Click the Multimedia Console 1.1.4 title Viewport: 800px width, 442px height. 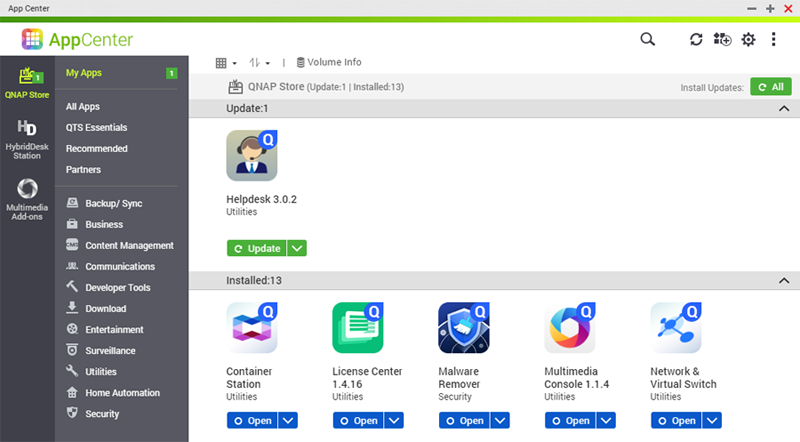click(577, 378)
